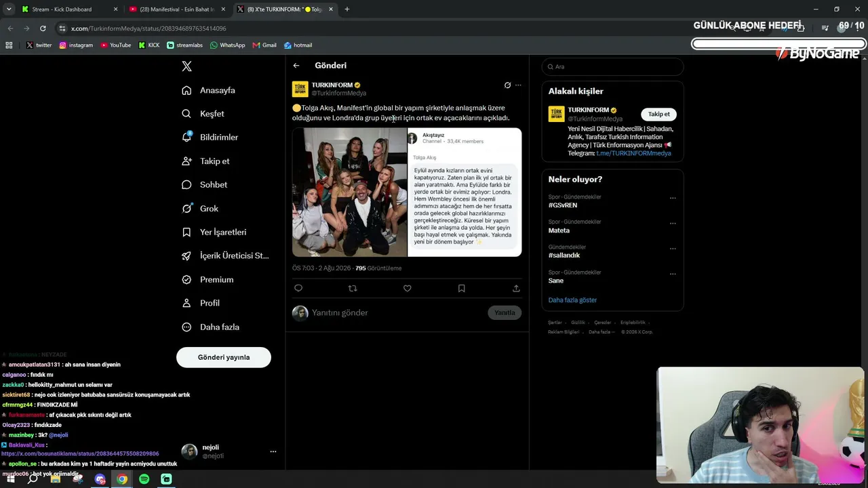Like the TURKINFORM post
The height and width of the screenshot is (488, 868).
[408, 288]
